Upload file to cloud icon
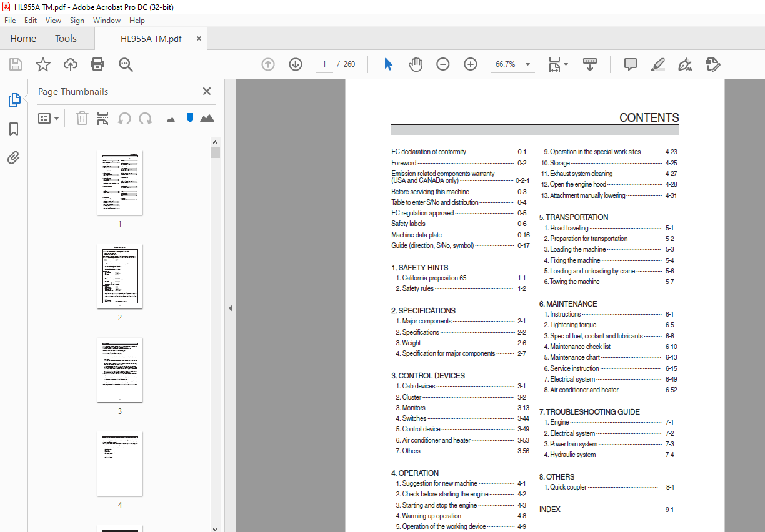 point(71,64)
